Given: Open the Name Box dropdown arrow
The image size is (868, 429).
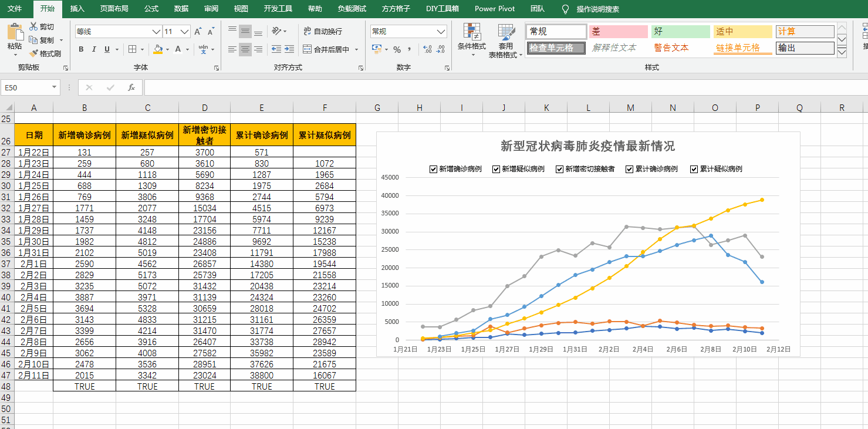Looking at the screenshot, I should (54, 87).
